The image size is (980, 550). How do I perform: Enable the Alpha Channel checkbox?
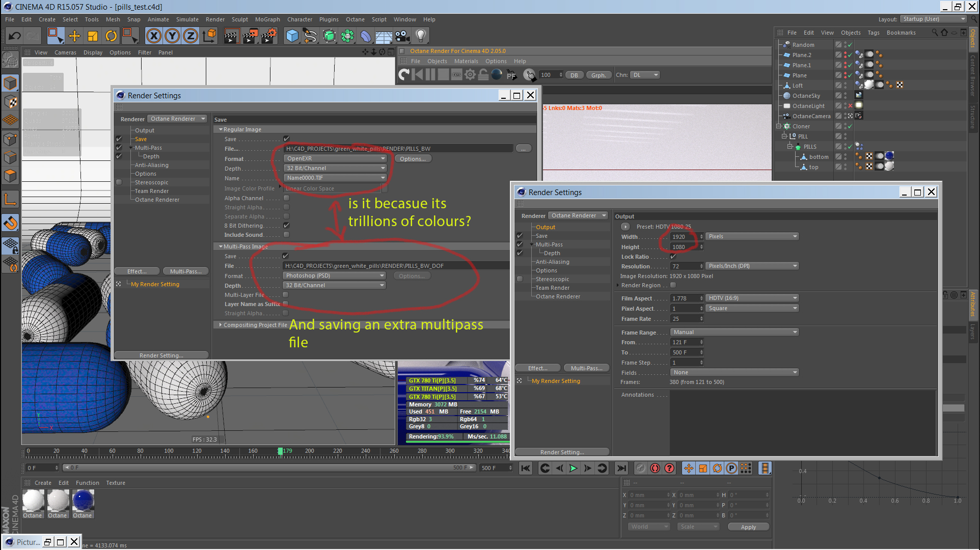point(286,198)
